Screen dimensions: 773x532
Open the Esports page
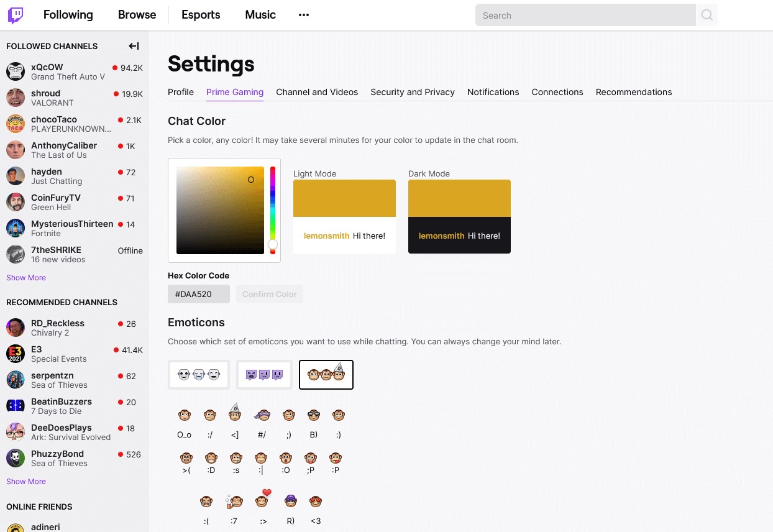pyautogui.click(x=201, y=15)
